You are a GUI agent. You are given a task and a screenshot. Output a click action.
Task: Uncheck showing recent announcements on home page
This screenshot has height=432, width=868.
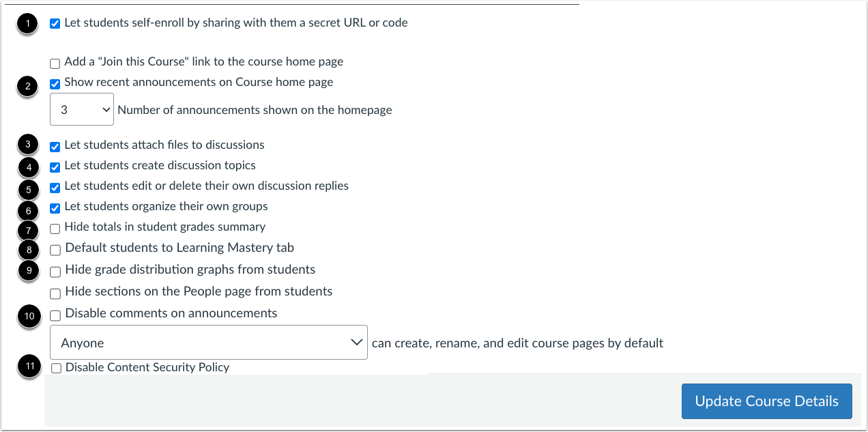pos(55,83)
